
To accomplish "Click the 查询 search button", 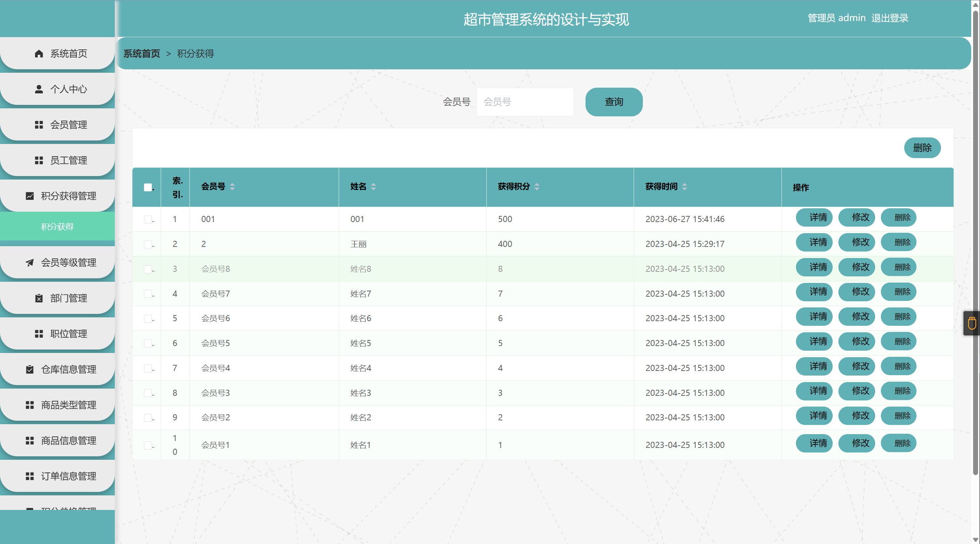I will (614, 102).
